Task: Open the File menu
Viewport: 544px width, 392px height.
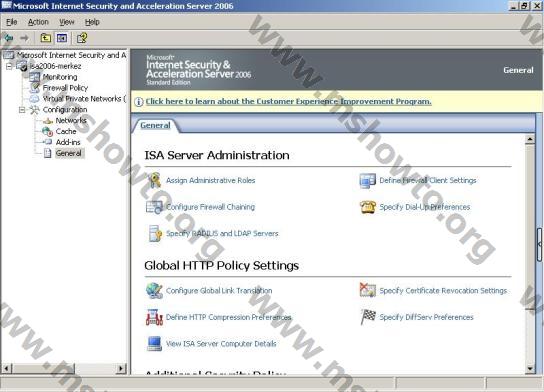Action: pos(11,22)
